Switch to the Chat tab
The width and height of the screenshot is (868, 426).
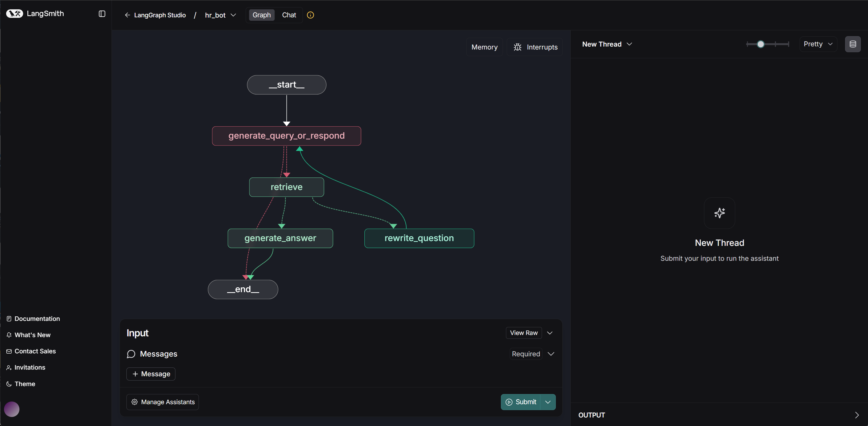(289, 15)
